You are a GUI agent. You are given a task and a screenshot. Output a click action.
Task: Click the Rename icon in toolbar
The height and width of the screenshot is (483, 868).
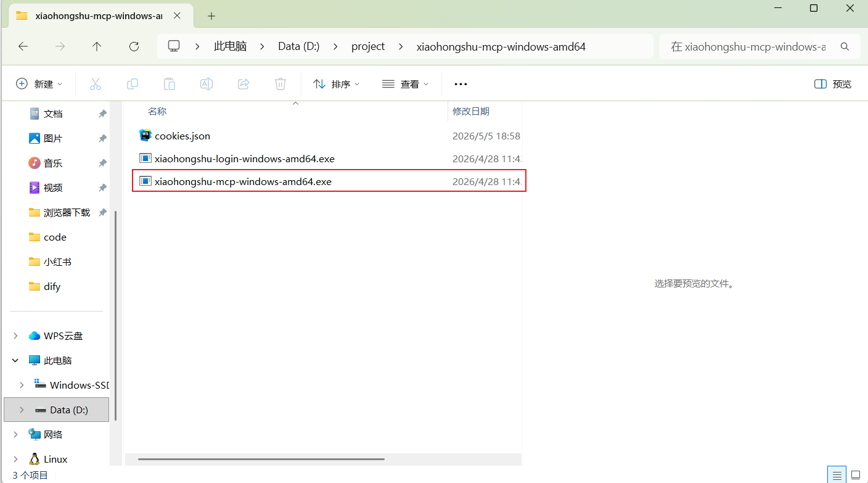pos(207,84)
